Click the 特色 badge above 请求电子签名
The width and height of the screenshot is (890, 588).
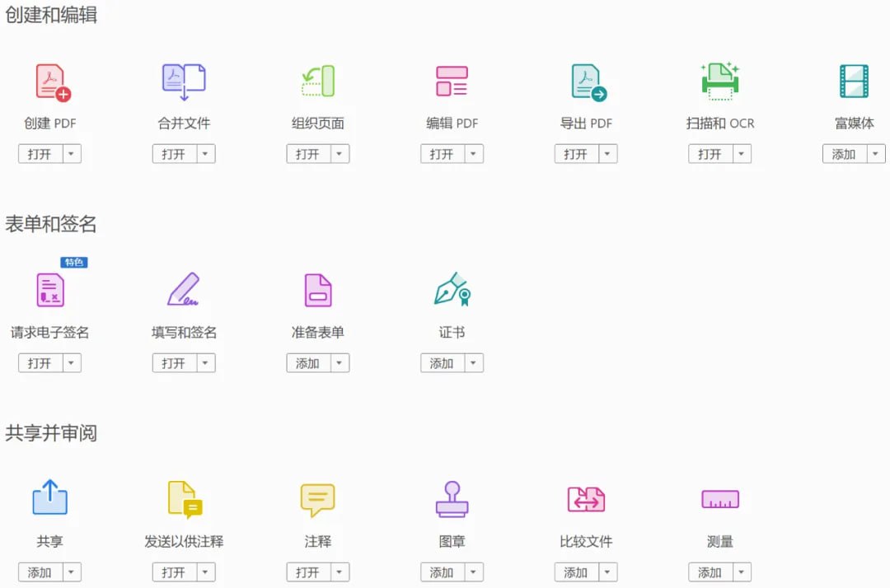click(74, 262)
